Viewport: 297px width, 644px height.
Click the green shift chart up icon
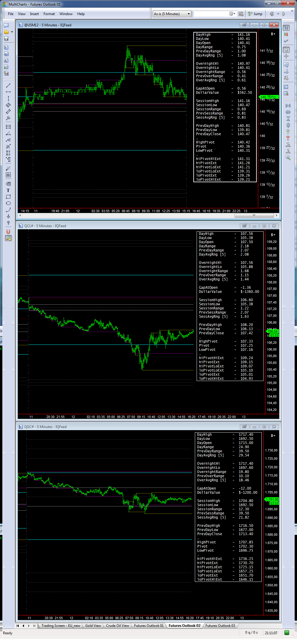288,132
